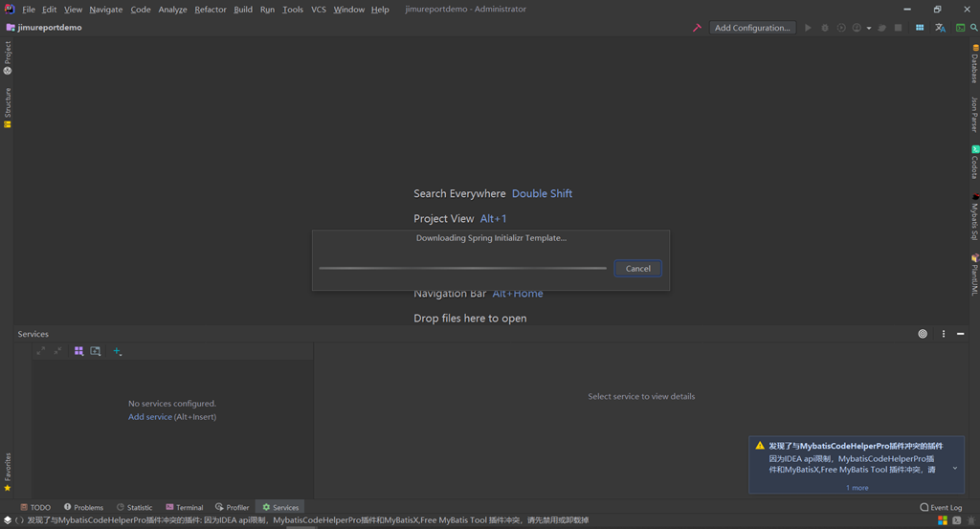Click the colorful Windows logo status icon
Image resolution: width=980 pixels, height=529 pixels.
point(943,520)
